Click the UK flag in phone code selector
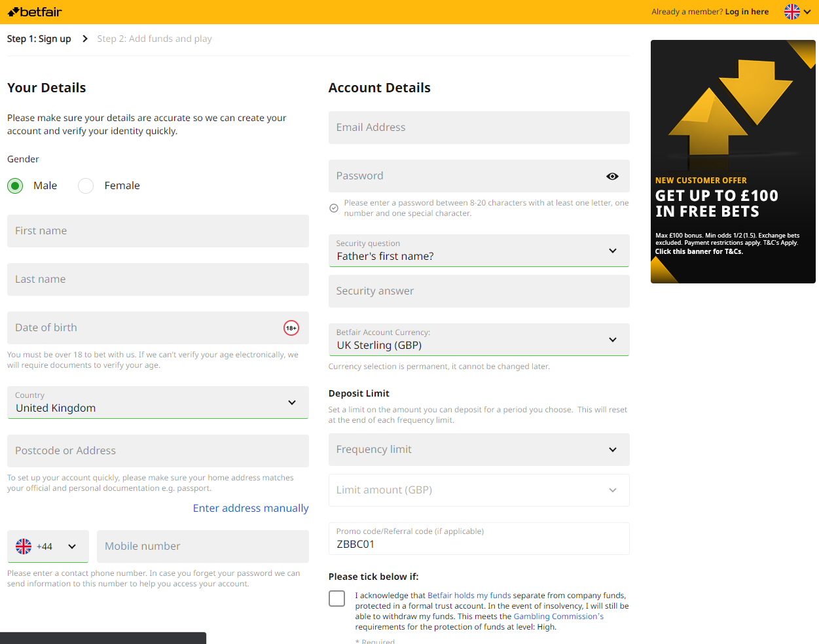Viewport: 819px width, 644px height. point(24,546)
